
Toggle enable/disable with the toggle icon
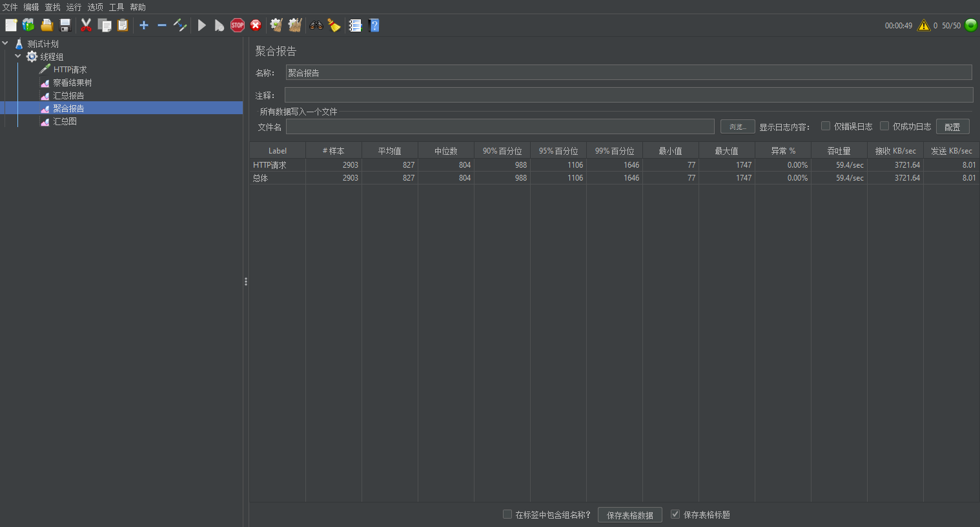coord(180,25)
